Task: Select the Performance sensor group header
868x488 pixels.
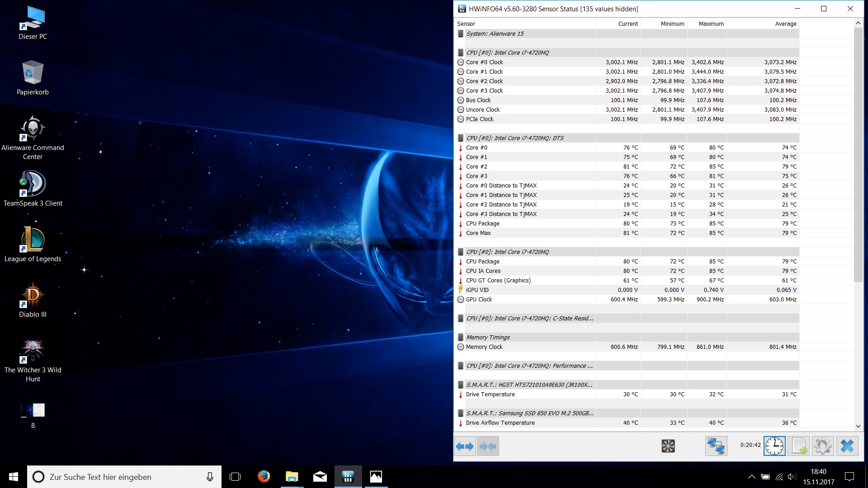Action: pos(529,366)
